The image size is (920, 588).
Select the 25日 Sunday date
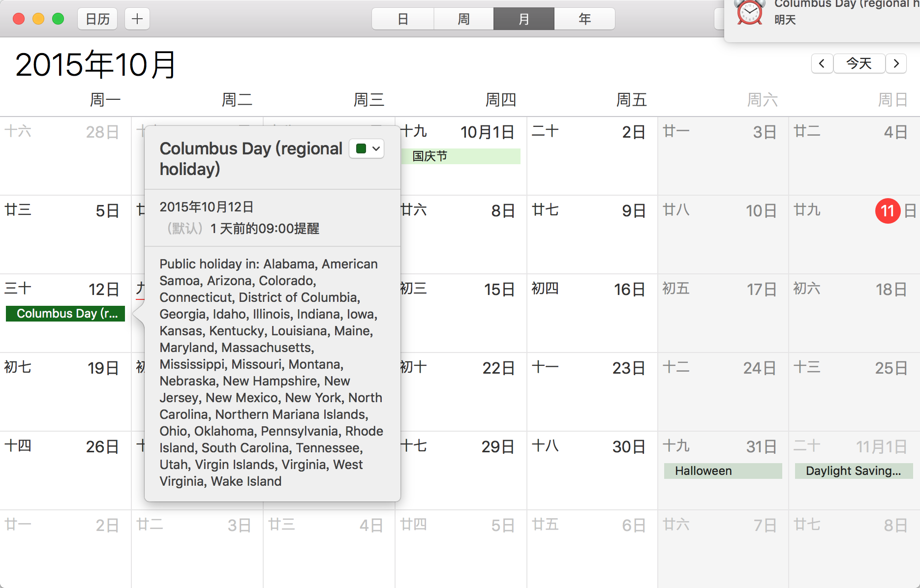[x=891, y=368]
